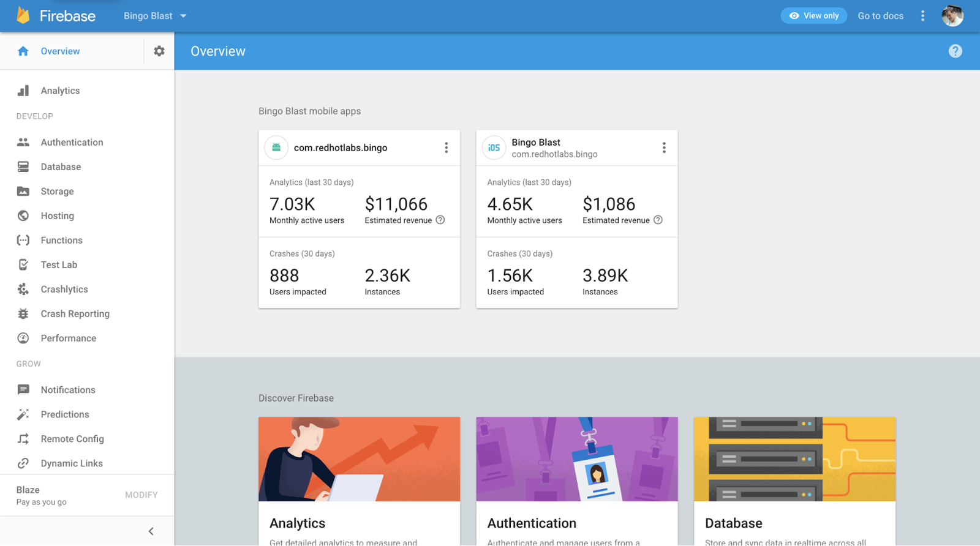Go to Notifications label
980x546 pixels.
point(68,390)
